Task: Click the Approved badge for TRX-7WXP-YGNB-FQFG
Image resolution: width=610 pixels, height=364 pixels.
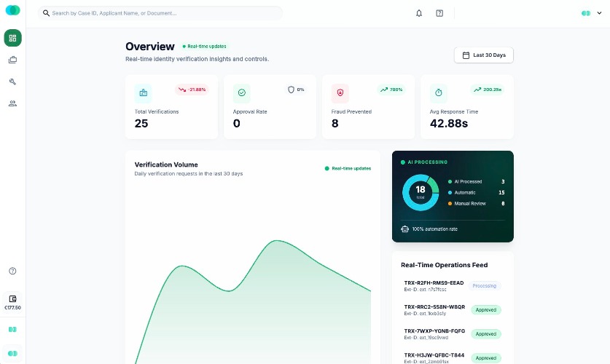Action: [x=486, y=334]
